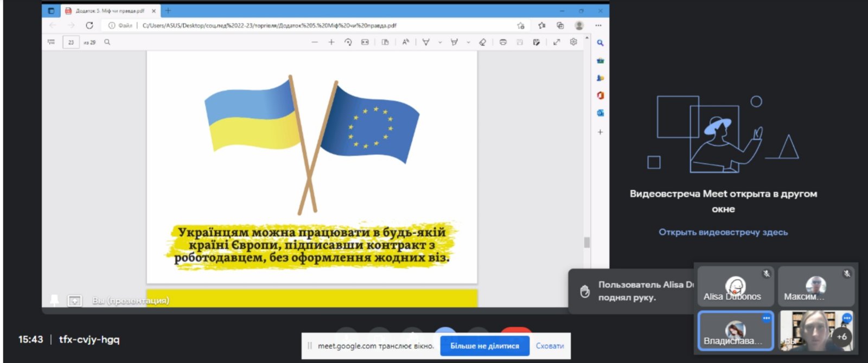Click the search icon in PDF toolbar
Viewport: 868px width, 363px height.
107,42
